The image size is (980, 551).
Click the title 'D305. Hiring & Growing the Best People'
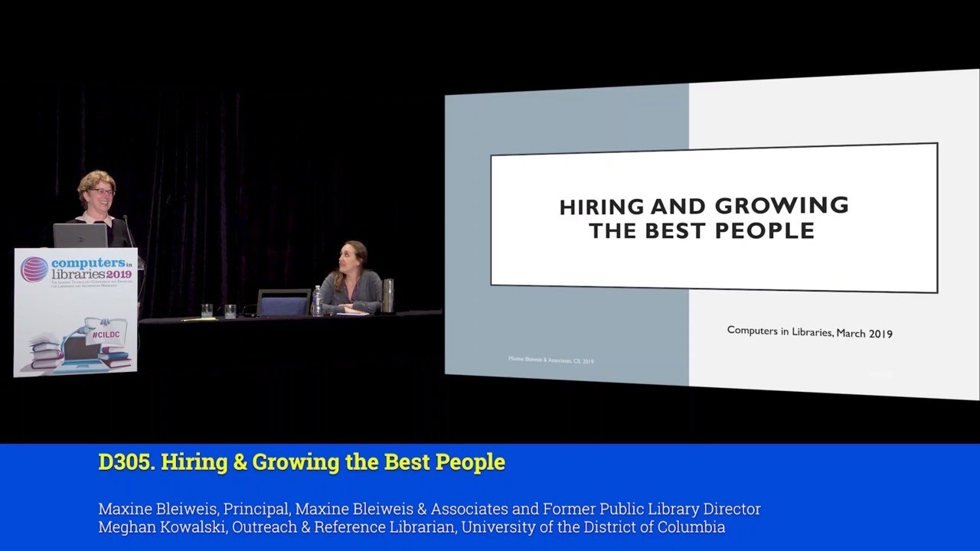[x=302, y=462]
